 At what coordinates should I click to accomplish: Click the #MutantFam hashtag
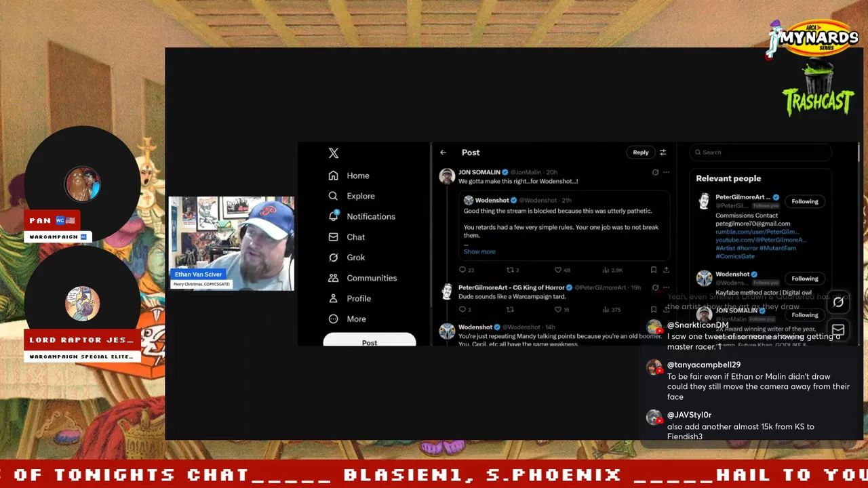[778, 248]
